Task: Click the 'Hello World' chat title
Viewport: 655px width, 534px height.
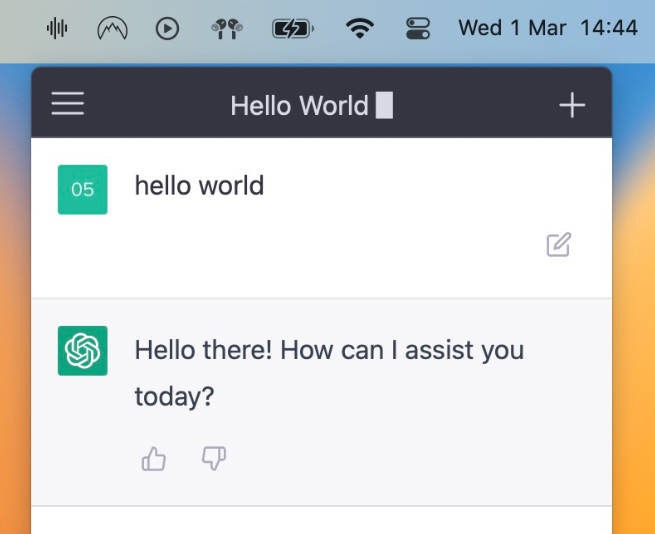Action: pyautogui.click(x=299, y=105)
